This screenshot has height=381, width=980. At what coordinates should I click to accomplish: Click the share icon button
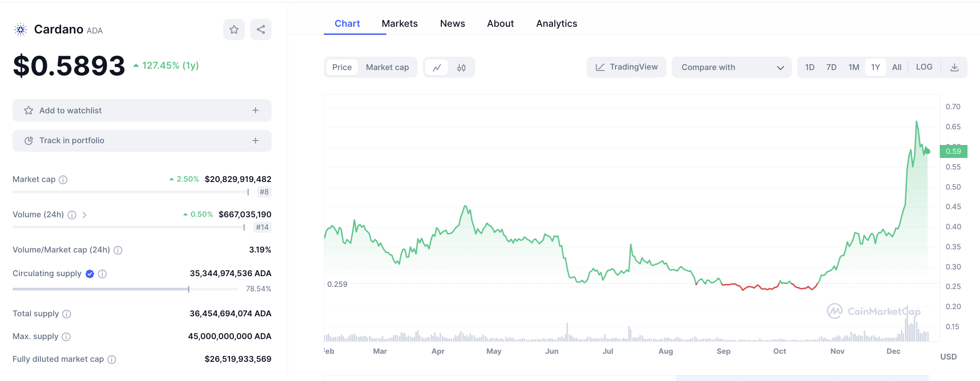(x=261, y=30)
